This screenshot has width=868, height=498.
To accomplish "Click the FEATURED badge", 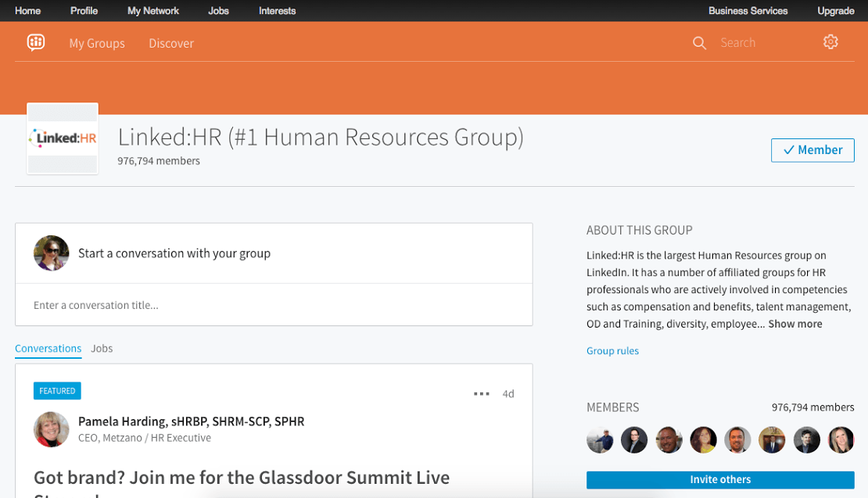I will click(x=57, y=391).
